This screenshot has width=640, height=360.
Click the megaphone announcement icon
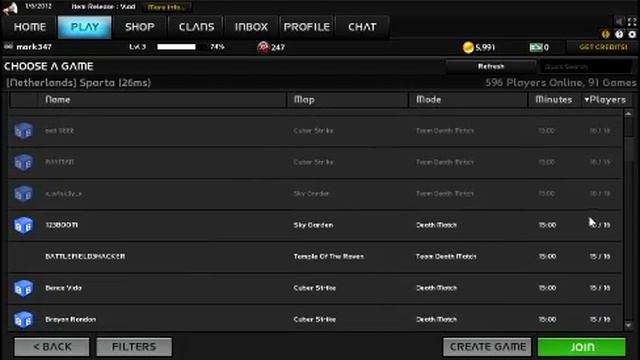pyautogui.click(x=10, y=8)
